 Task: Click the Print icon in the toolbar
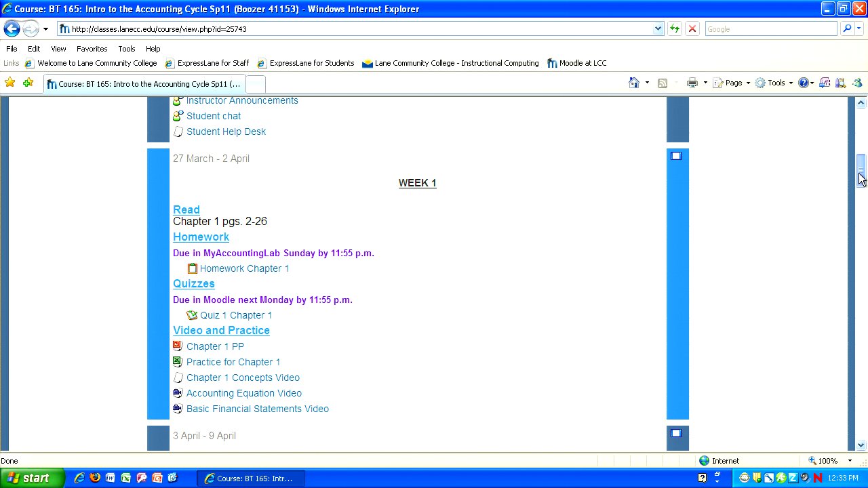coord(692,83)
